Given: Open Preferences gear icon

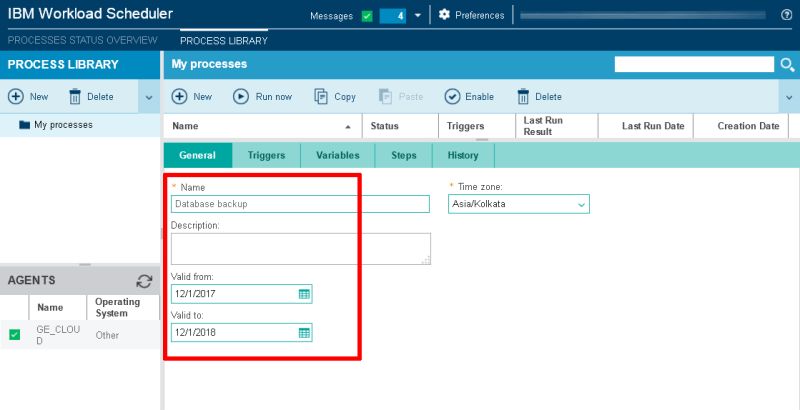Looking at the screenshot, I should (444, 15).
